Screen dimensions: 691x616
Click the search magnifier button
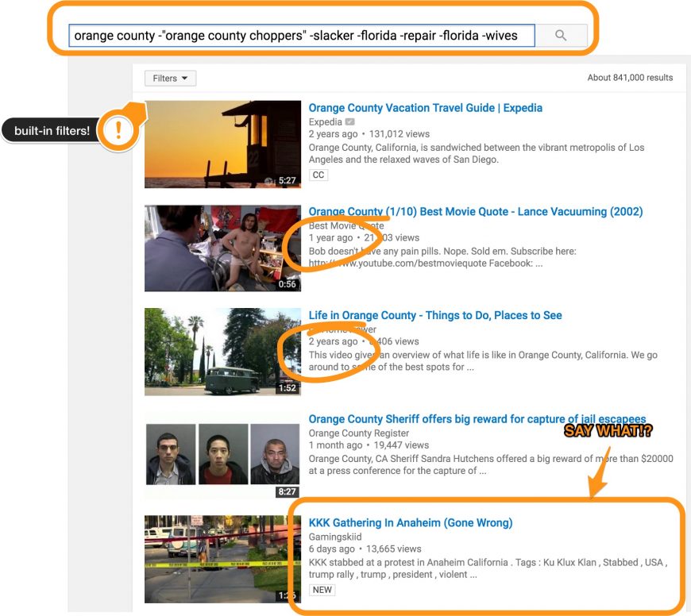[561, 35]
